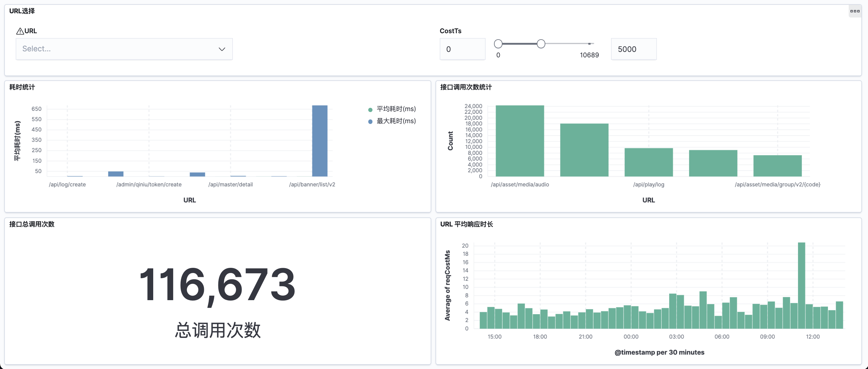
Task: Click the CostTs slider left handle
Action: [498, 44]
